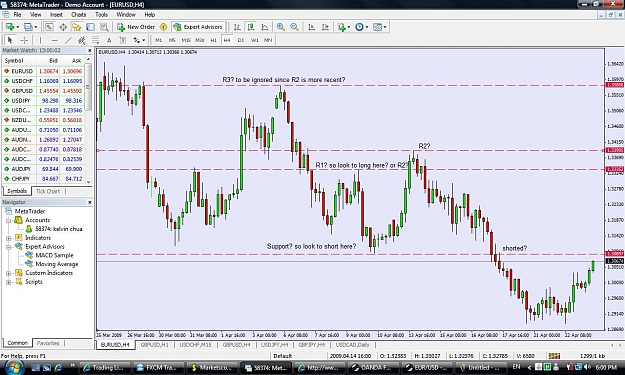625x375 pixels.
Task: Expand the Indicators tree node
Action: coord(8,238)
